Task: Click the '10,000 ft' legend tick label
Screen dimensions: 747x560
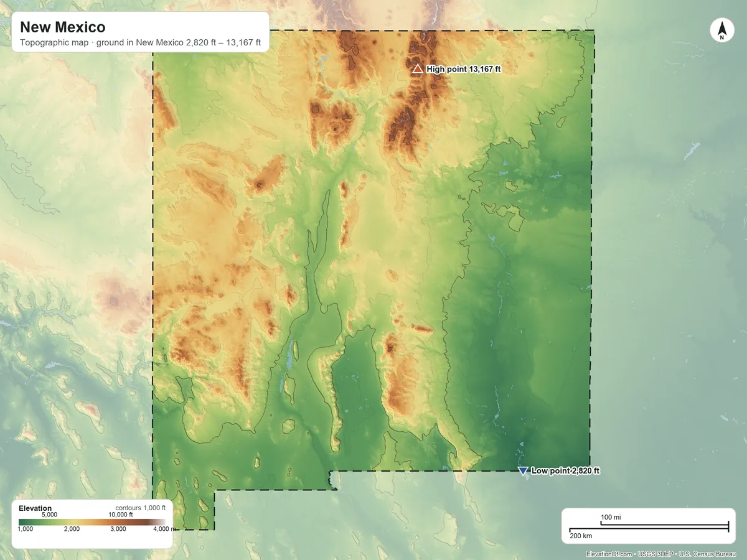Action: tap(121, 515)
